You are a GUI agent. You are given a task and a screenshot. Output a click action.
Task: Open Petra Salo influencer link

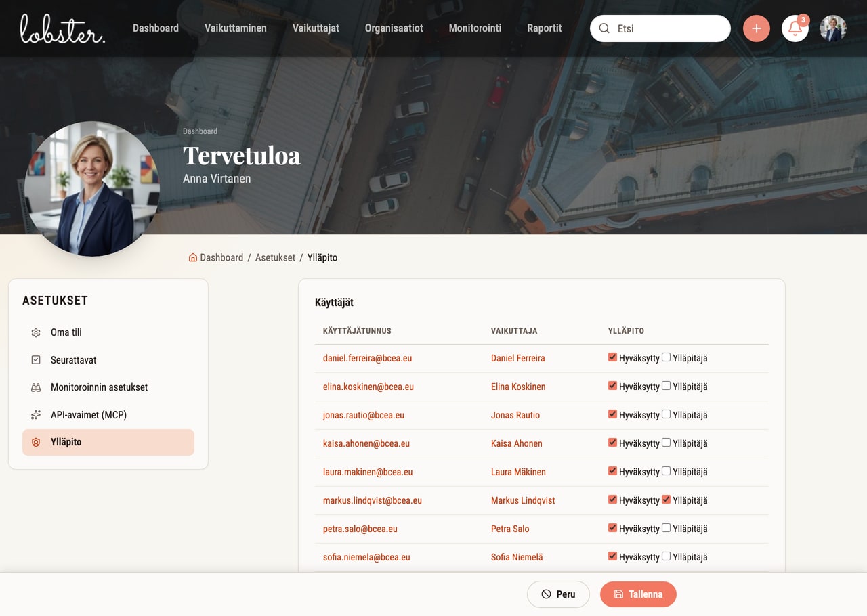[x=510, y=529]
